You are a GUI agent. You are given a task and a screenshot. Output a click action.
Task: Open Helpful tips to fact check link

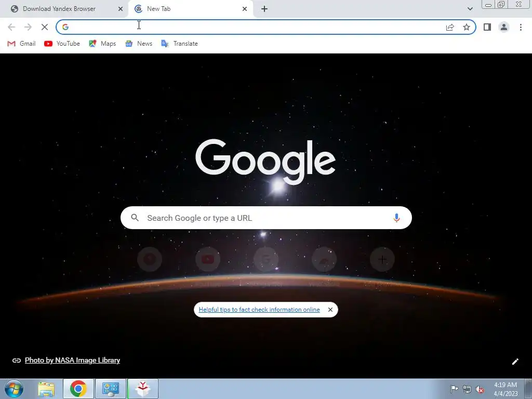259,310
